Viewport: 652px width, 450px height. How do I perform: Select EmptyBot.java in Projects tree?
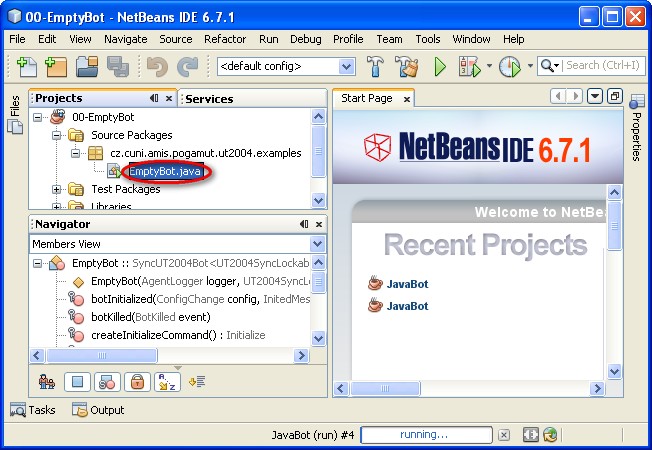(x=165, y=171)
